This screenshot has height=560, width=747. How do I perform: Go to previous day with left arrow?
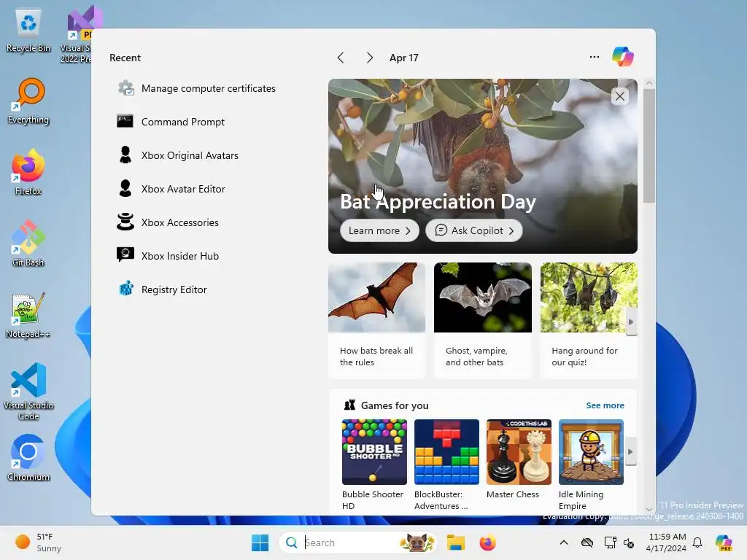click(341, 58)
